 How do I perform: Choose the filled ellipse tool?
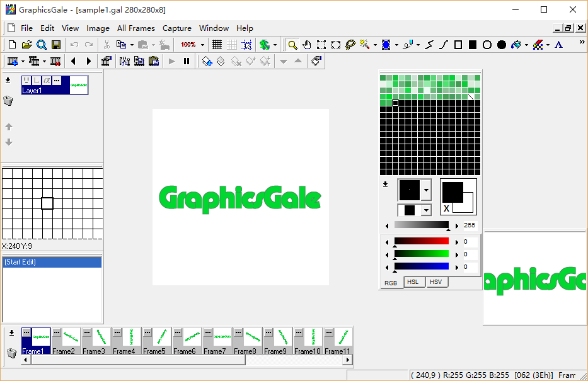tap(502, 45)
